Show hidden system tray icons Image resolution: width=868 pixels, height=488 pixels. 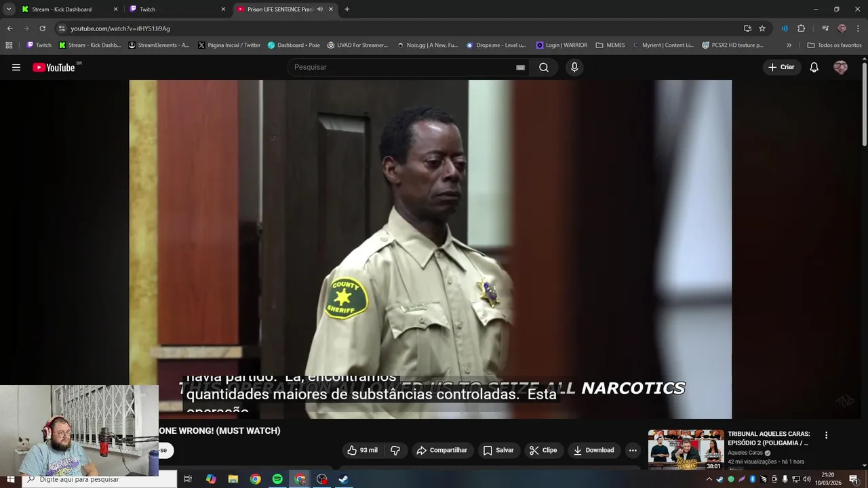point(709,479)
